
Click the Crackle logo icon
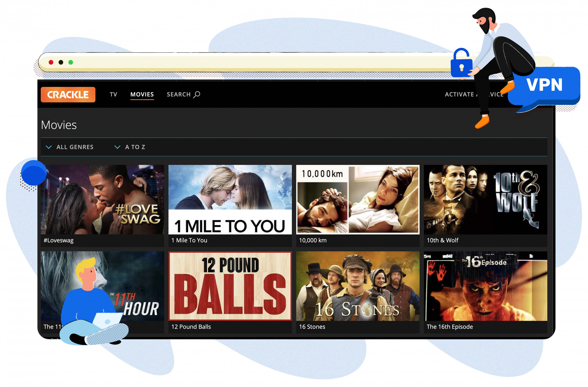pyautogui.click(x=69, y=94)
